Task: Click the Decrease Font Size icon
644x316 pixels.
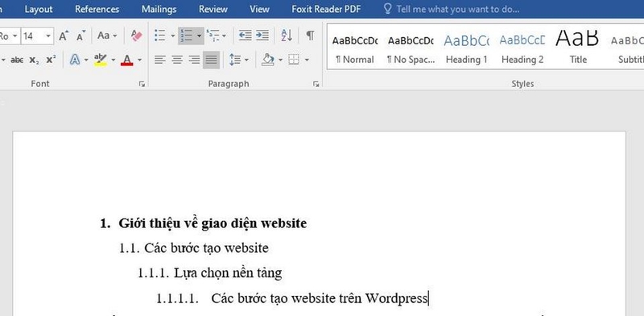Action: 81,35
